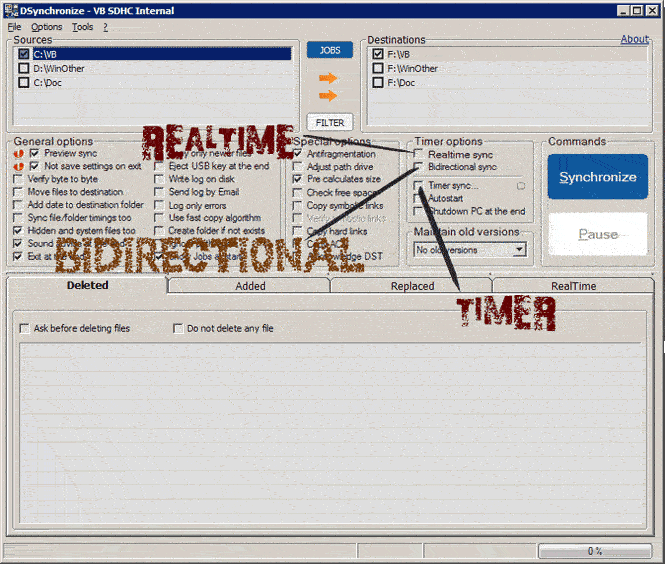Open the Tools menu
665x564 pixels.
82,27
